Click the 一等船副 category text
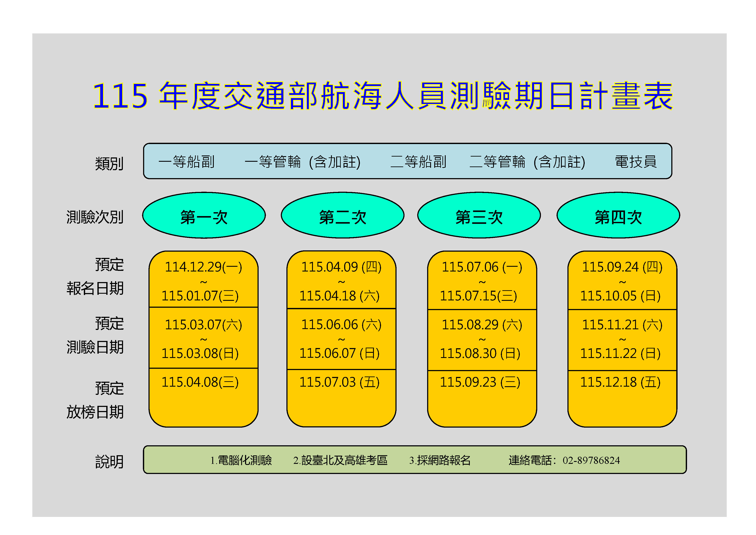This screenshot has height=535, width=756. click(x=186, y=162)
